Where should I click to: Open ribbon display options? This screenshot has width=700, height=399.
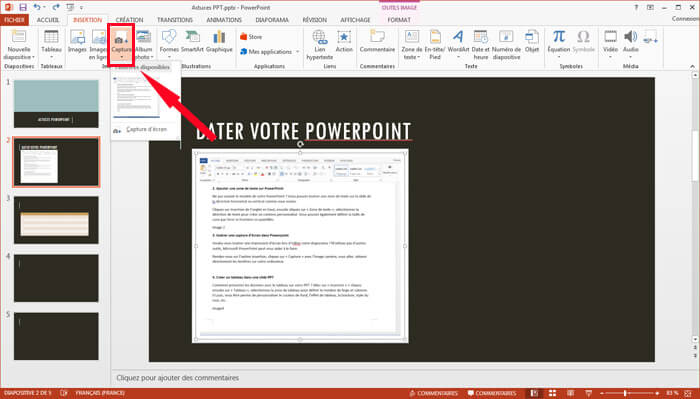(650, 8)
